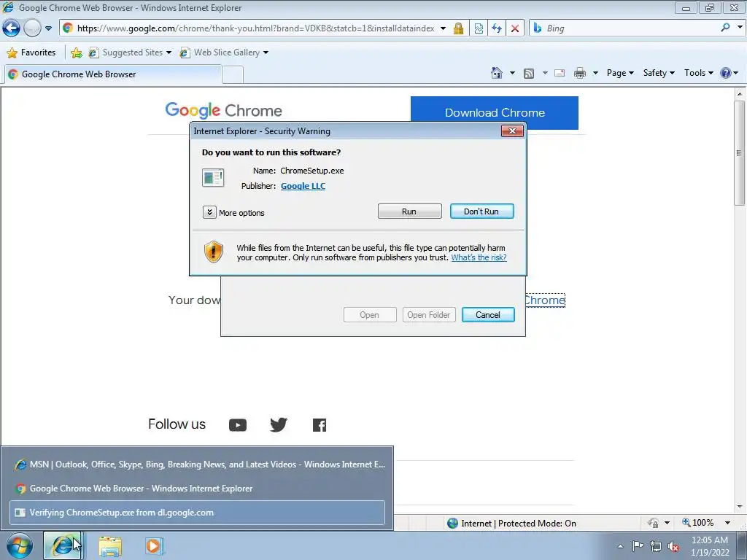Toggle the Compatibility View icon
747x560 pixels.
point(479,28)
